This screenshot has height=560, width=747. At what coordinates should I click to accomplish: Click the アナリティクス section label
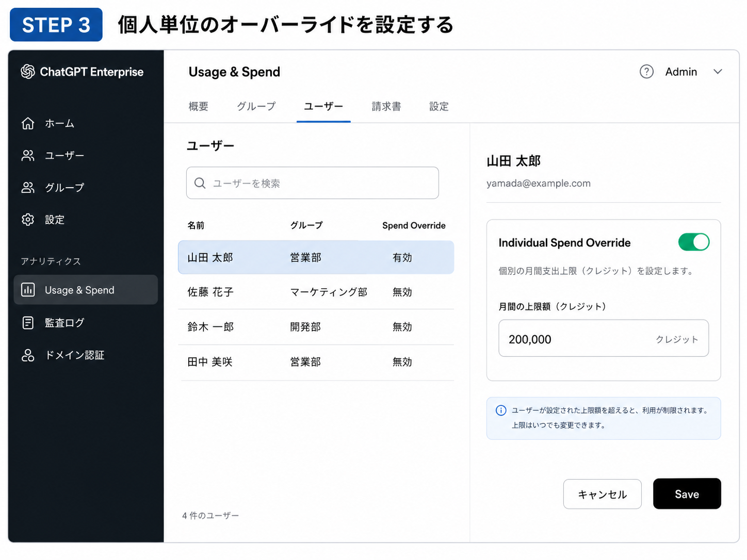tap(51, 261)
